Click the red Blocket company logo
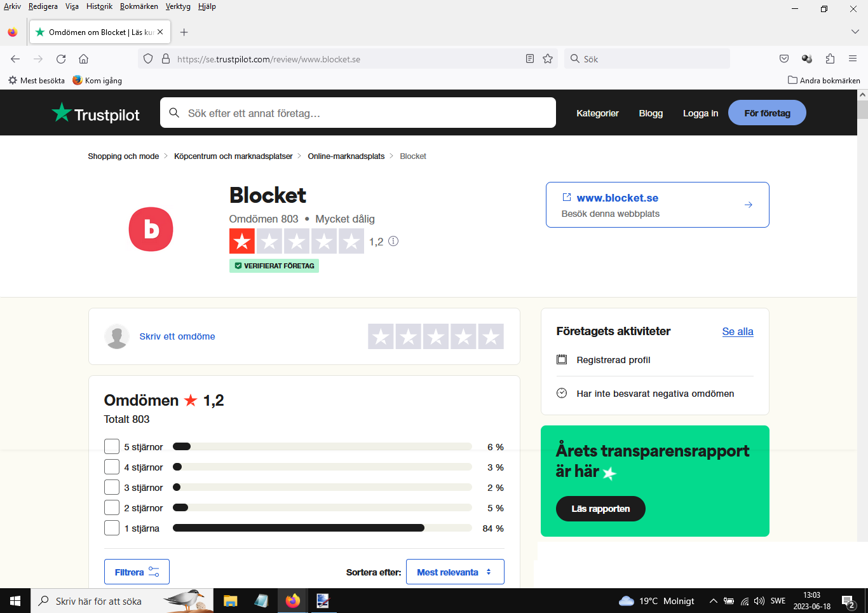 (151, 229)
